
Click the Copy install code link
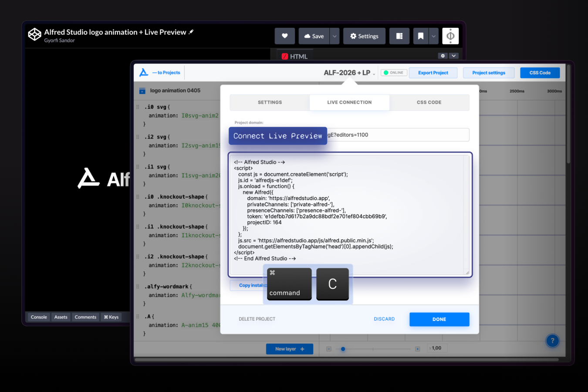coord(248,285)
